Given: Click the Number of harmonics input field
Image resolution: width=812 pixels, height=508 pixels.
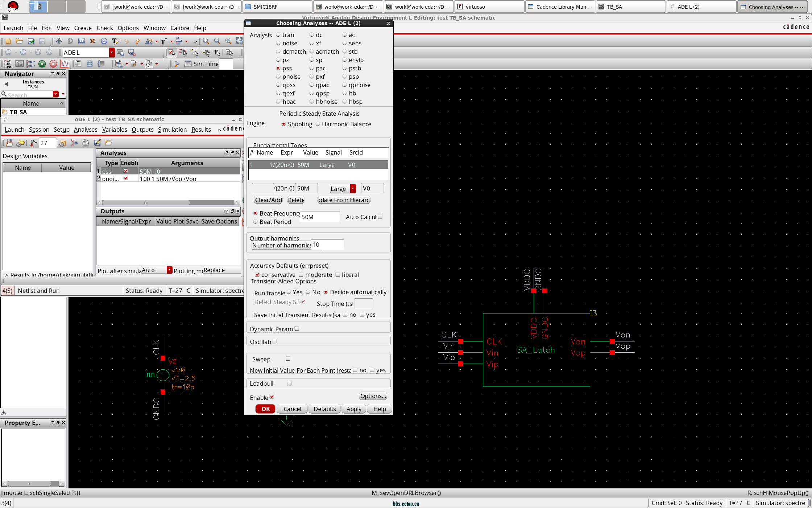Looking at the screenshot, I should (327, 245).
